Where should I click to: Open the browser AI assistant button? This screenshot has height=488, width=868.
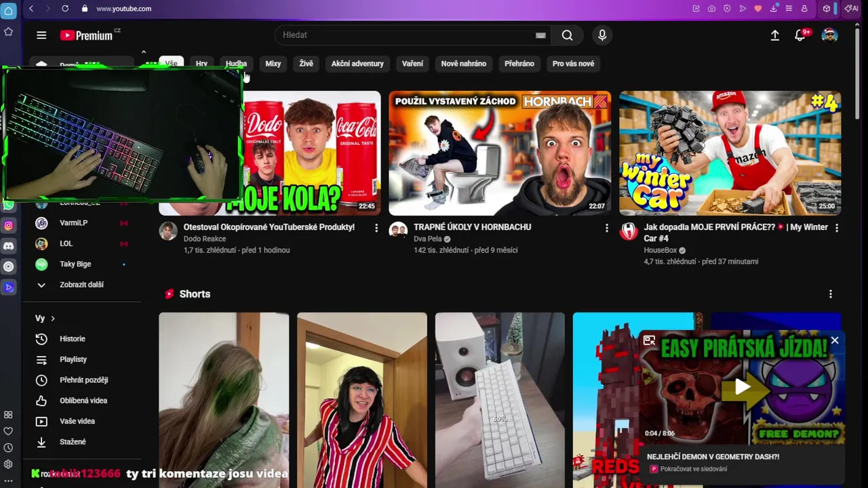point(851,9)
